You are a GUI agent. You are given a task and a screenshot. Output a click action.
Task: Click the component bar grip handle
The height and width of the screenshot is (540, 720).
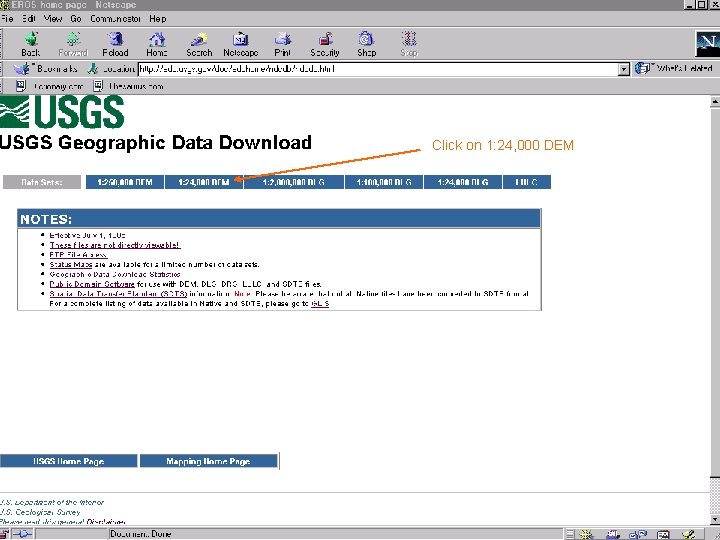[x=570, y=534]
